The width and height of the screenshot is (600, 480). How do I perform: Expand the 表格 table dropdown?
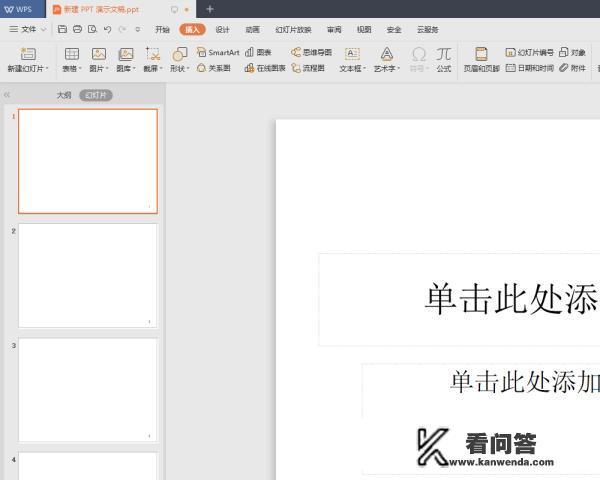tap(80, 69)
